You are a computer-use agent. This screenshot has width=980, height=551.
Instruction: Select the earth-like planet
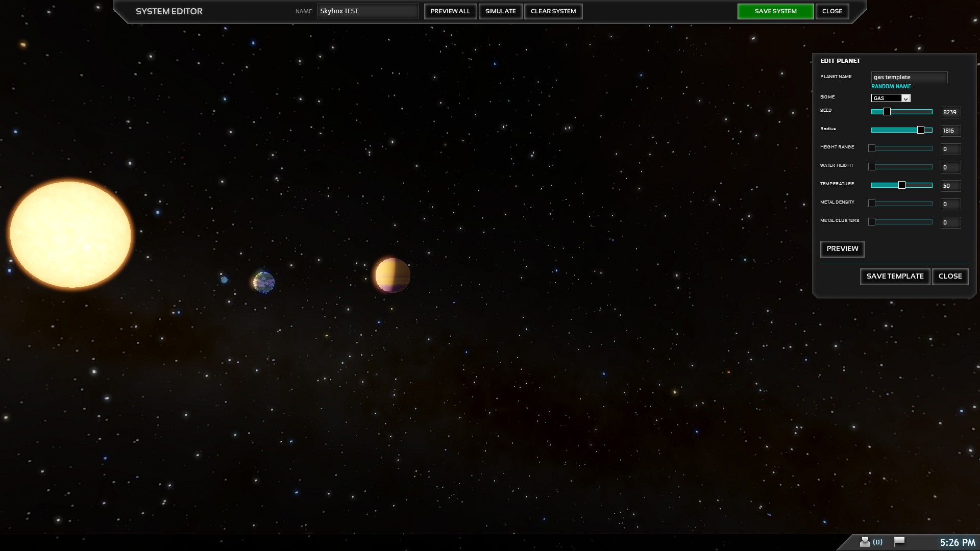(x=264, y=282)
